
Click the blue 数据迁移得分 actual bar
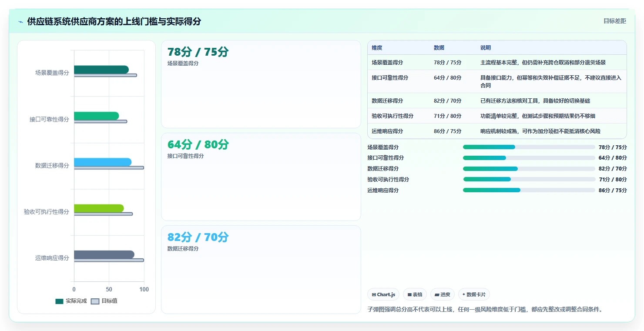103,162
